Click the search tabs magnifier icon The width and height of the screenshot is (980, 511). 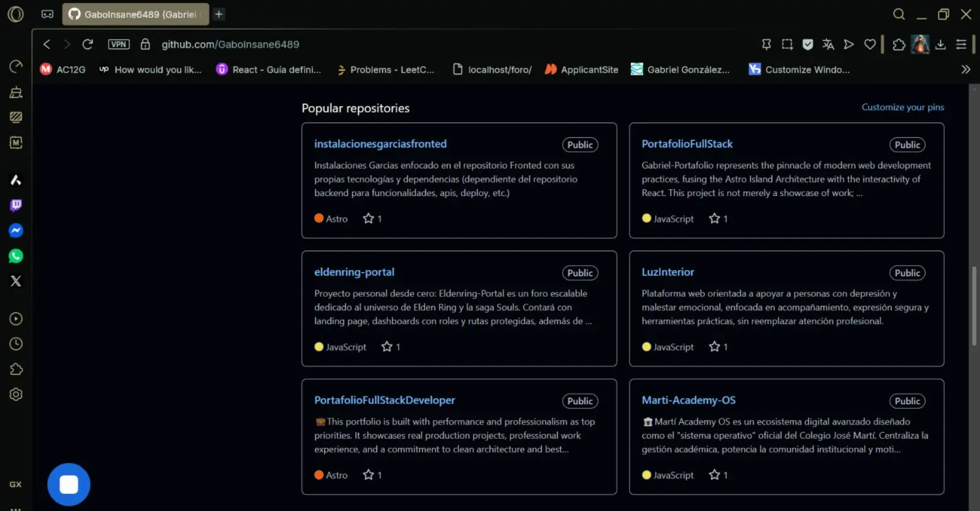[899, 14]
